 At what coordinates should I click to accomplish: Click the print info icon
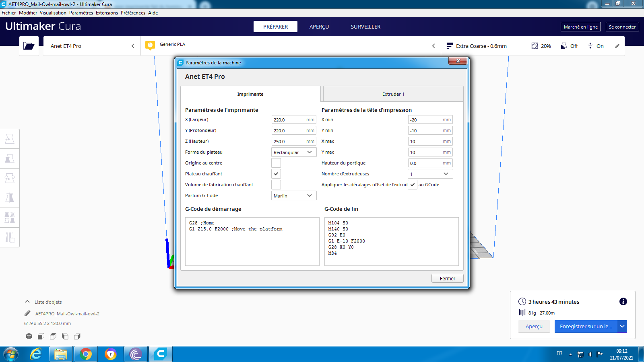coord(623,302)
